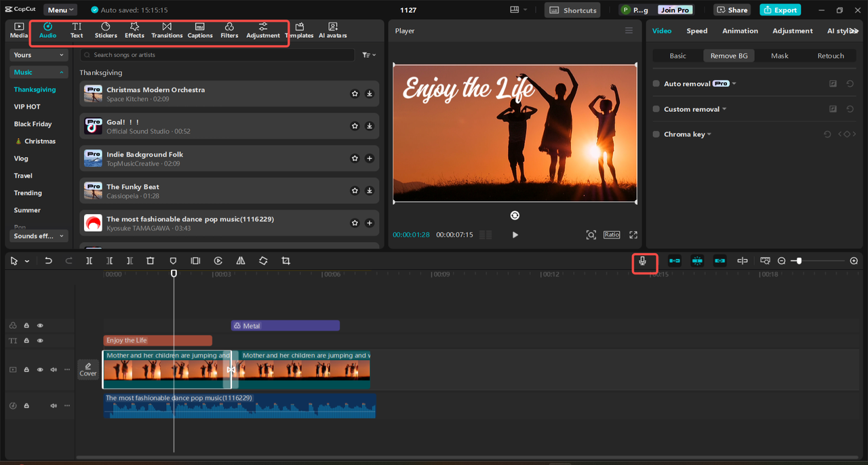Click the crop icon in timeline toolbar

[285, 261]
